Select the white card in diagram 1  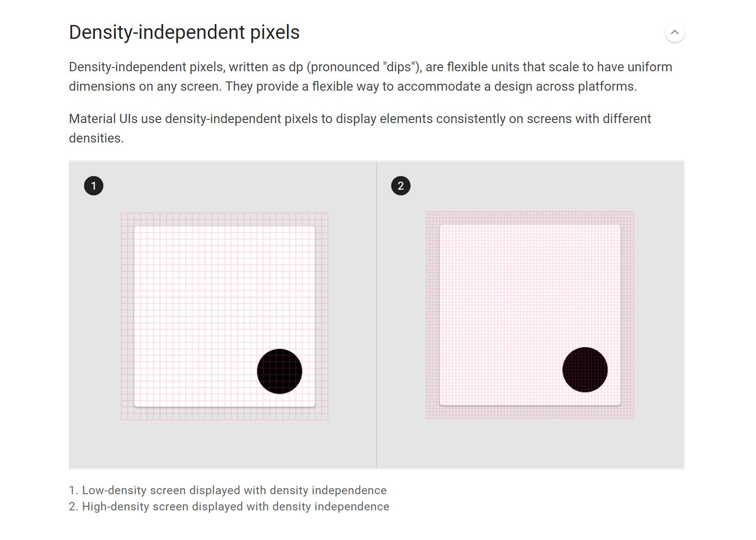(x=208, y=296)
